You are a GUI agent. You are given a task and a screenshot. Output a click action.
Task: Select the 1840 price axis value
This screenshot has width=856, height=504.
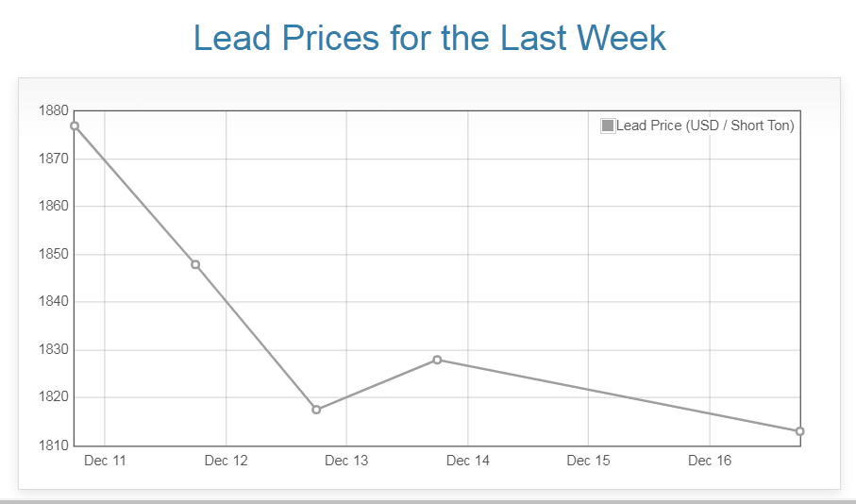pyautogui.click(x=53, y=302)
